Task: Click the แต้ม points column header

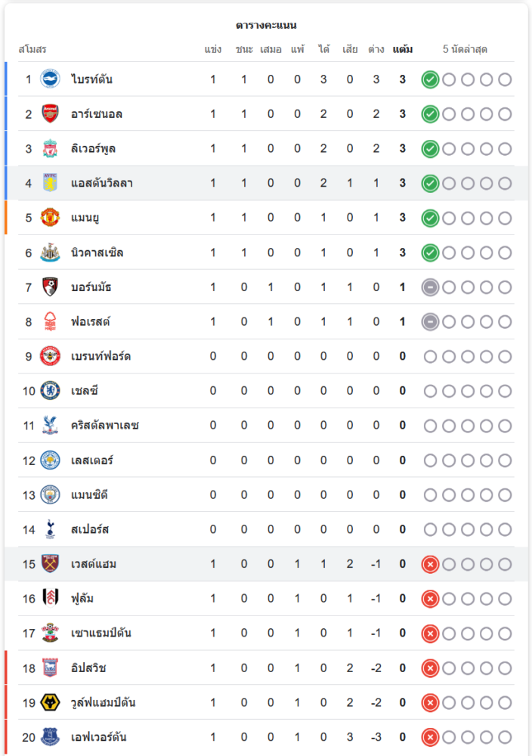Action: (403, 50)
